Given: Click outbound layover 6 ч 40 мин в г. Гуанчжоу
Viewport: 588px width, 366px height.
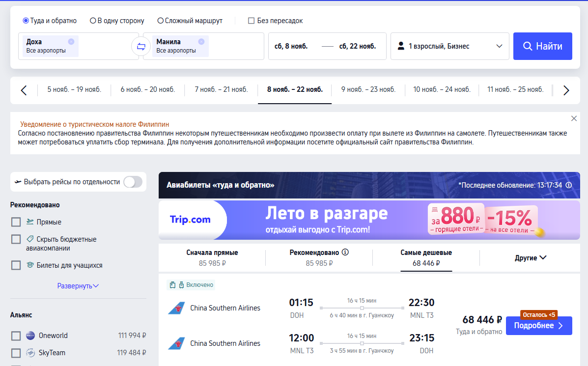Looking at the screenshot, I should pos(362,315).
